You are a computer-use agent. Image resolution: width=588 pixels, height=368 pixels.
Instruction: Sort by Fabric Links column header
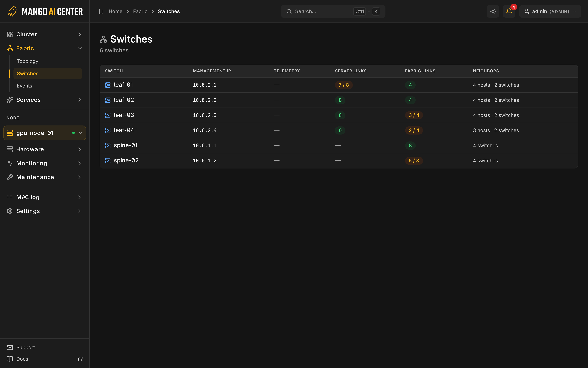(420, 71)
